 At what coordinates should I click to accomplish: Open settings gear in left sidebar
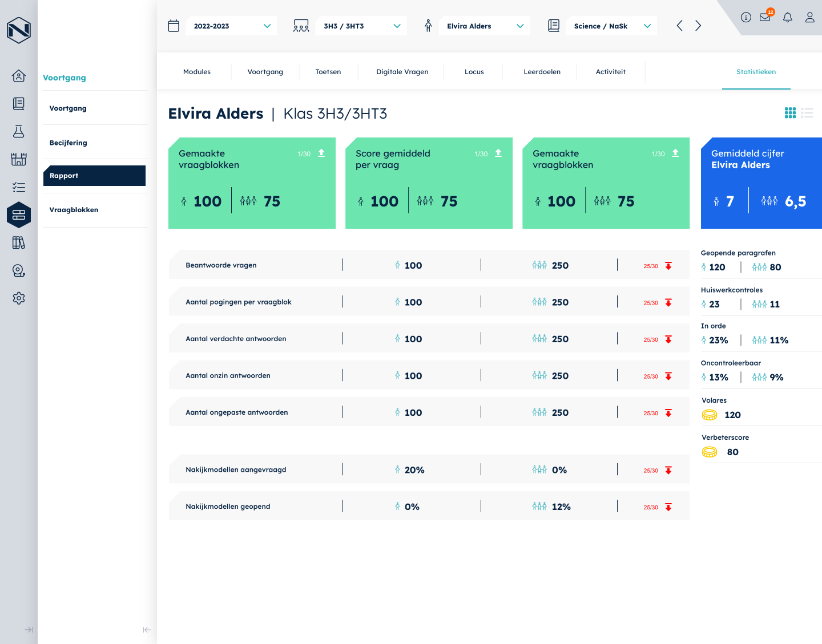pyautogui.click(x=19, y=298)
